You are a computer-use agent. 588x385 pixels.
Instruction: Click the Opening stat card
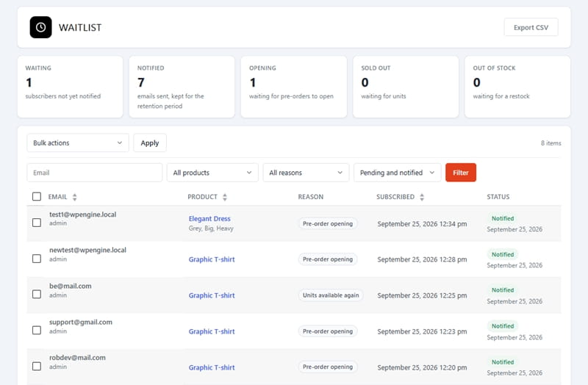pos(294,87)
